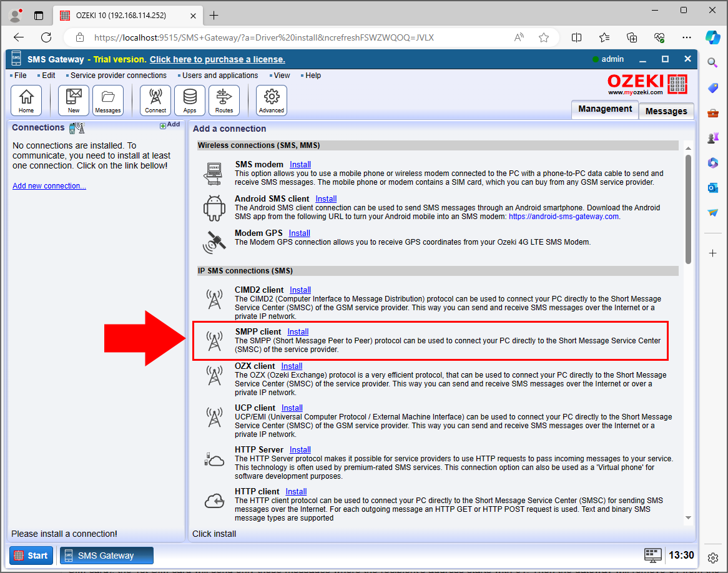Click the Add new connection link
This screenshot has width=728, height=573.
49,186
